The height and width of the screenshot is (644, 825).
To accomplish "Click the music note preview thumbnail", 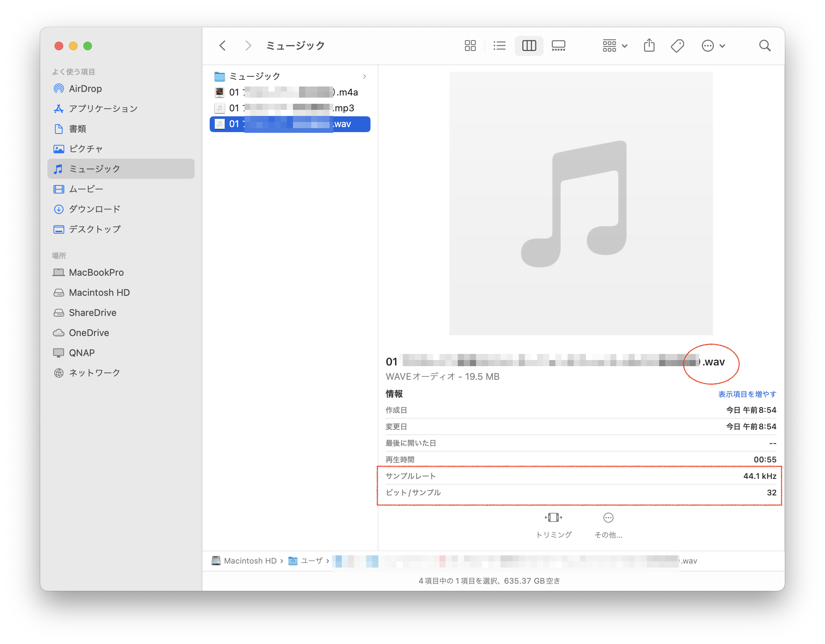I will (x=581, y=204).
